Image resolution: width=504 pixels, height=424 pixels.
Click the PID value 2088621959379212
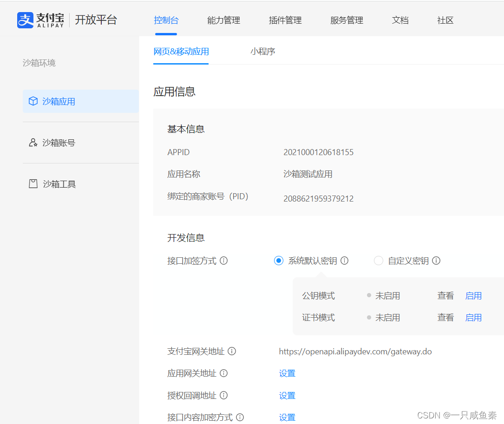(x=319, y=198)
